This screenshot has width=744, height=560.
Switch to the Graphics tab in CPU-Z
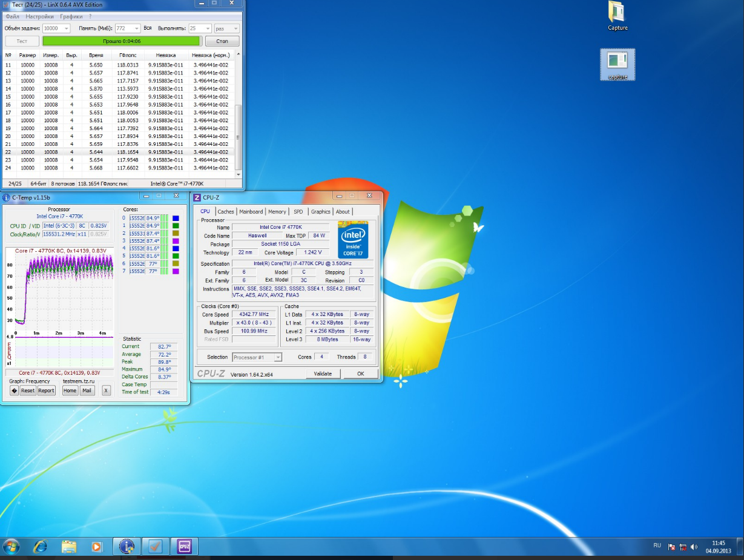pos(321,211)
